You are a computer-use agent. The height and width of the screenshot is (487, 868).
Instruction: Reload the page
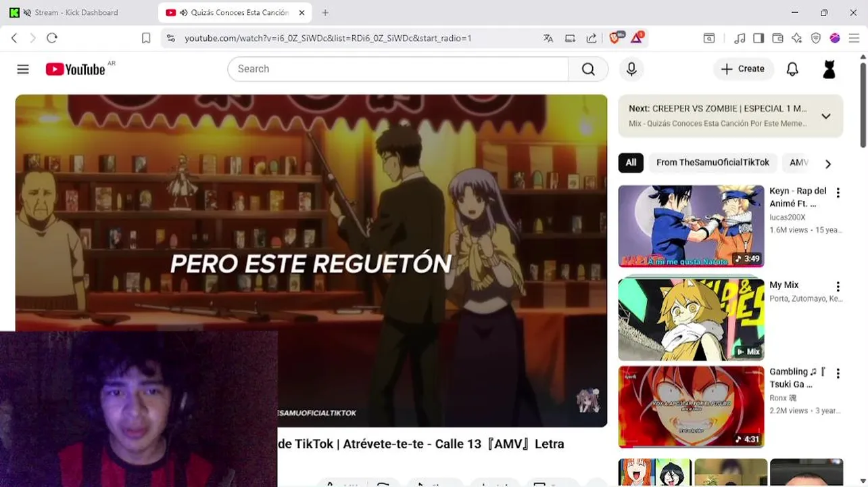coord(52,38)
